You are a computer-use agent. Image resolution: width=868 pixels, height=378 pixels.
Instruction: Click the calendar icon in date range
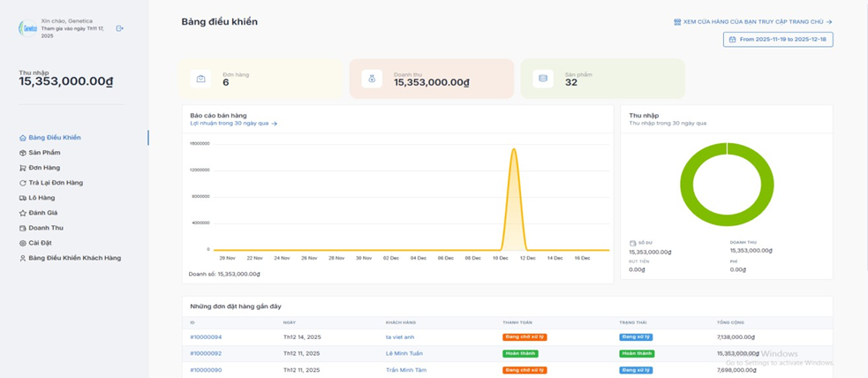click(732, 40)
